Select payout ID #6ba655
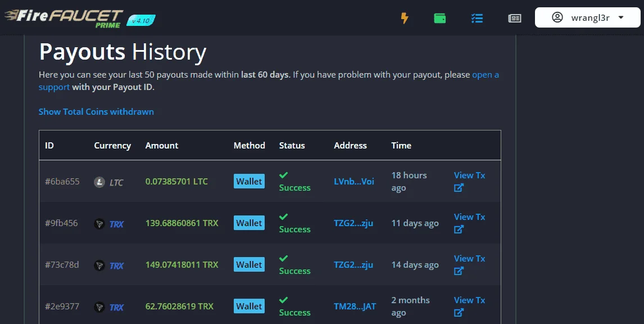 click(x=62, y=181)
